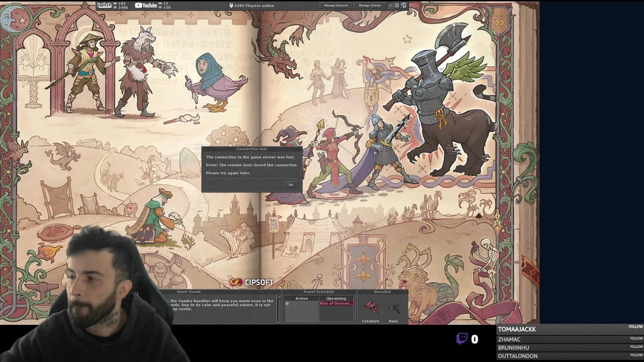Open Manage Clients
Image resolution: width=644 pixels, height=362 pixels.
pyautogui.click(x=370, y=6)
